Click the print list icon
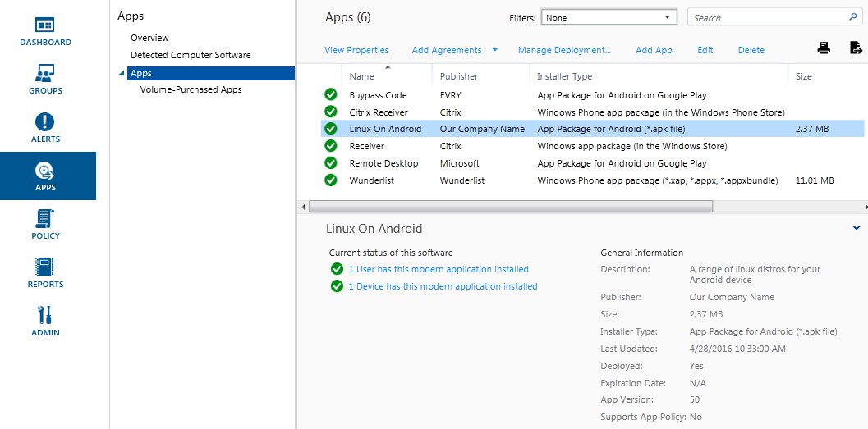The height and width of the screenshot is (429, 868). click(824, 48)
